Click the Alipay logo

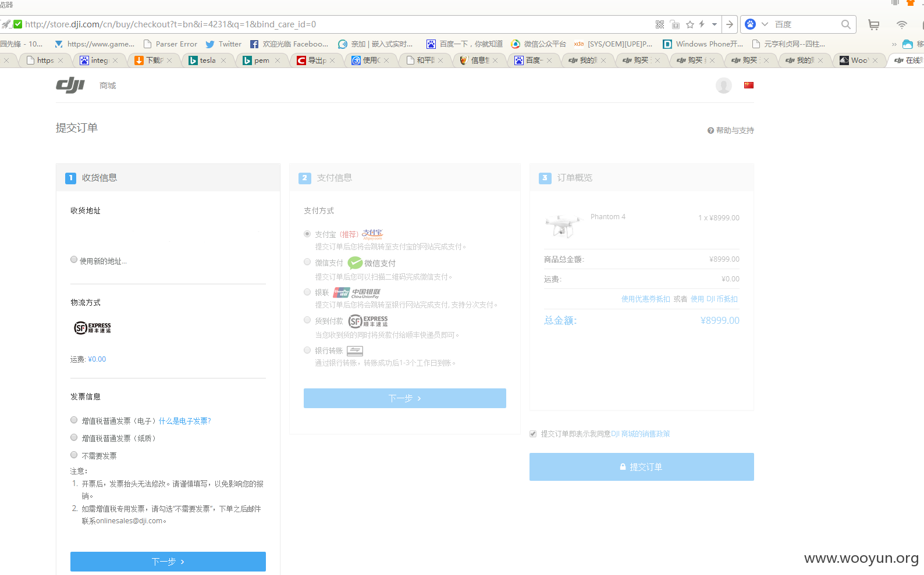(372, 234)
